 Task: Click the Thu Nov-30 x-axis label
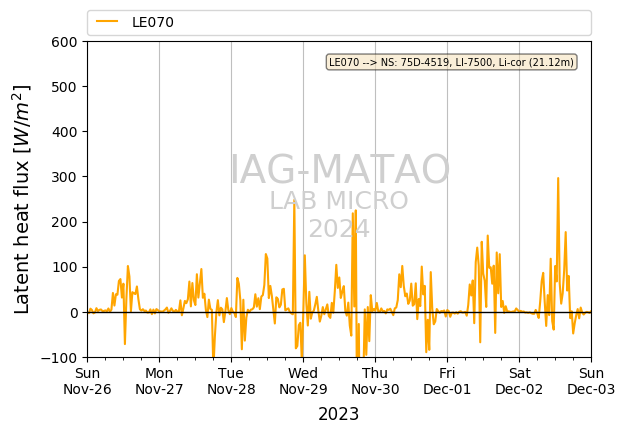[375, 381]
